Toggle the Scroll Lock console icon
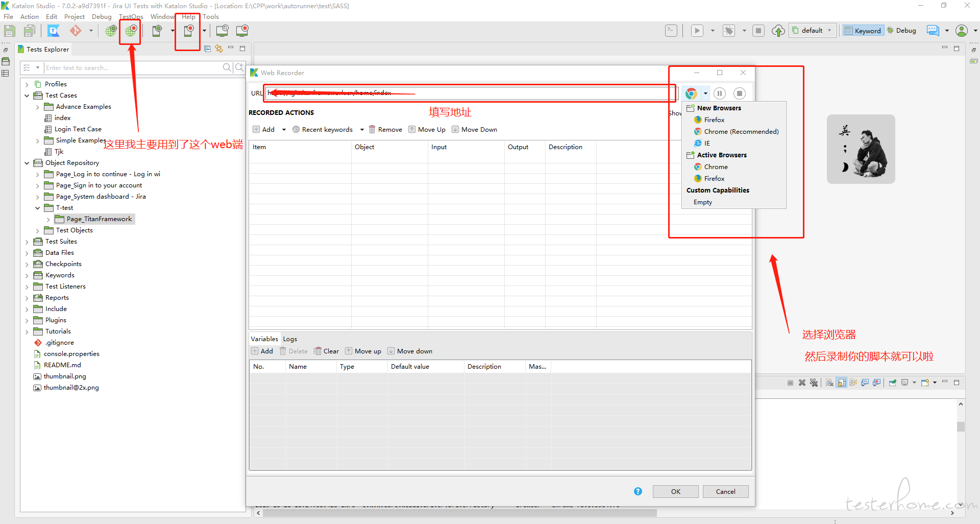The image size is (980, 524). pyautogui.click(x=842, y=383)
